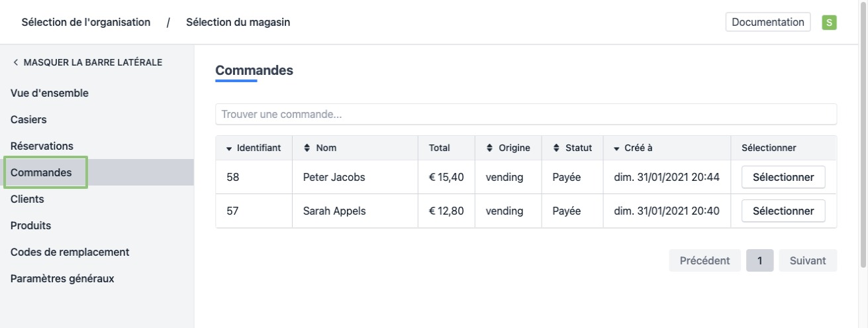Focus the Trouver une commande search field
The width and height of the screenshot is (868, 328).
[526, 114]
